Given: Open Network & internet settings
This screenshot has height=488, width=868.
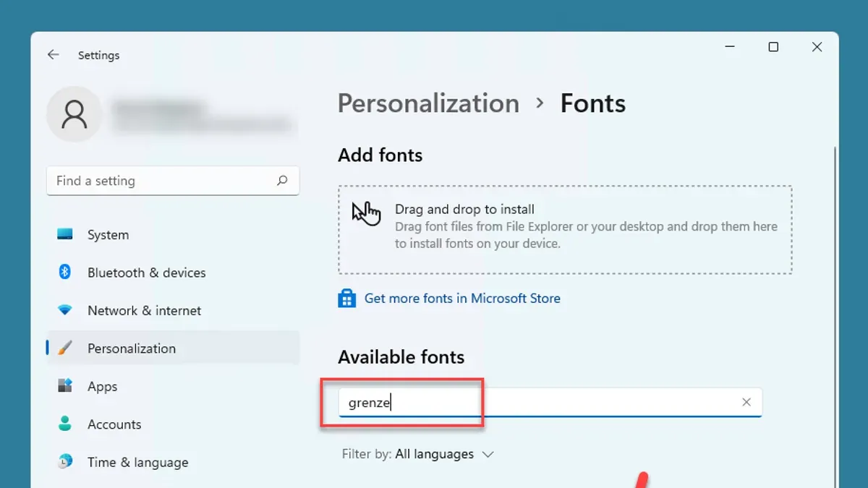Looking at the screenshot, I should pos(173,310).
